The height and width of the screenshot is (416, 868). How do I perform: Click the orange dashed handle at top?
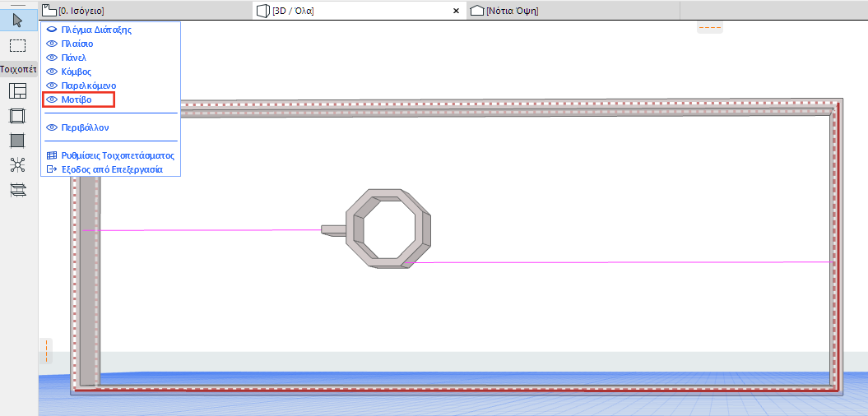click(x=710, y=27)
